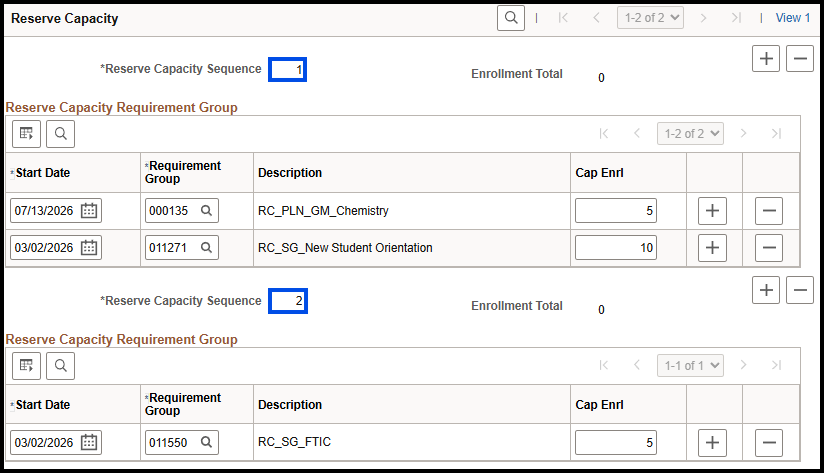The height and width of the screenshot is (473, 824).
Task: Add row after RC_SG_New Student Orientation
Action: coord(712,248)
